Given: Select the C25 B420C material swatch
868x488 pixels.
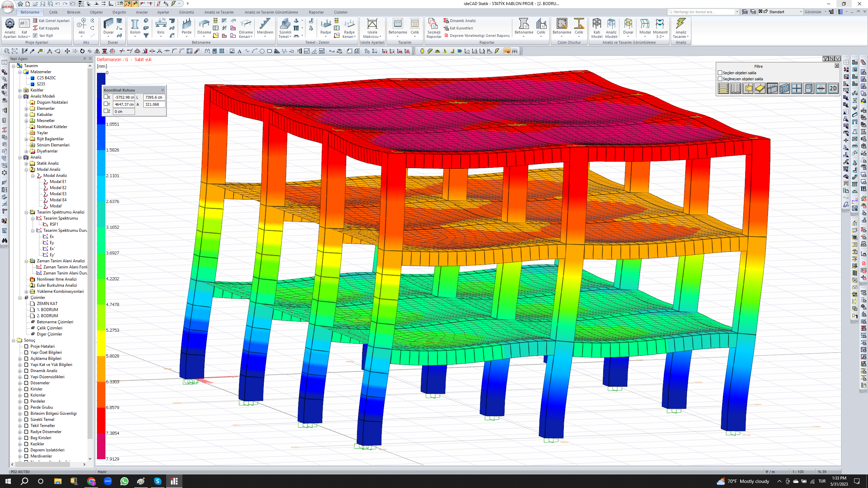Looking at the screenshot, I should (33, 78).
